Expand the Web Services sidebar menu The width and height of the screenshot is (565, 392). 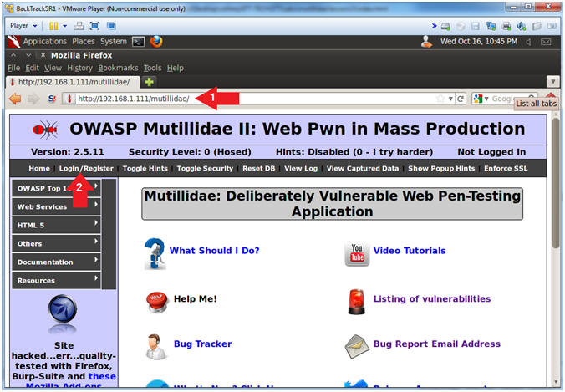pos(56,206)
